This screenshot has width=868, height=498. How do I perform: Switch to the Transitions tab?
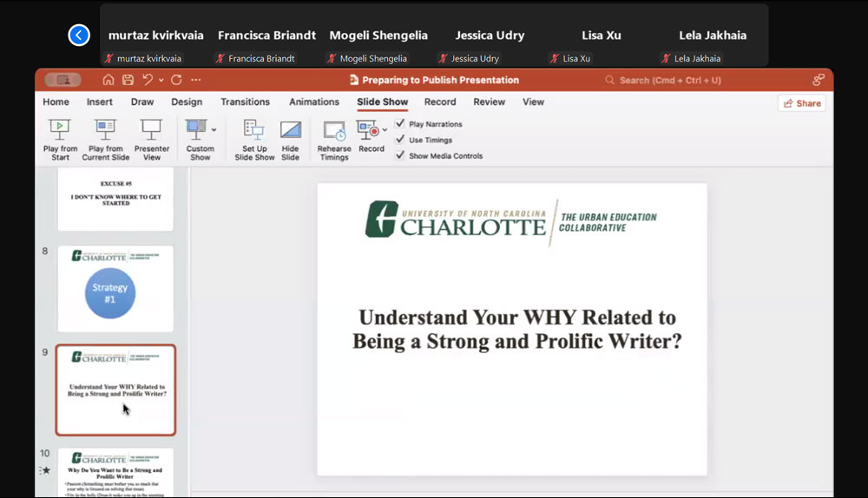(245, 102)
